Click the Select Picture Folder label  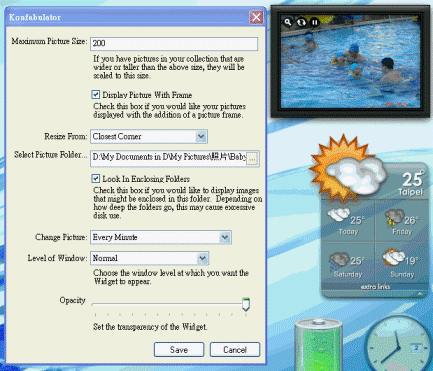point(50,155)
